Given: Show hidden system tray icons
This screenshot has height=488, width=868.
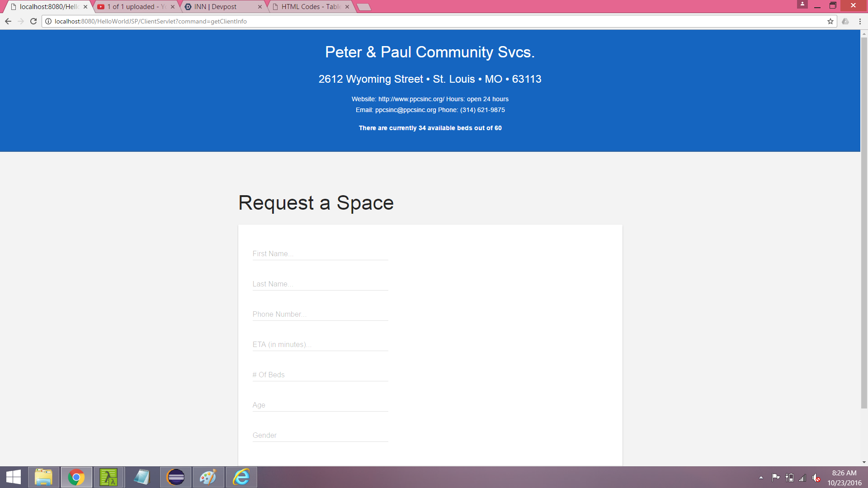Looking at the screenshot, I should [x=761, y=478].
